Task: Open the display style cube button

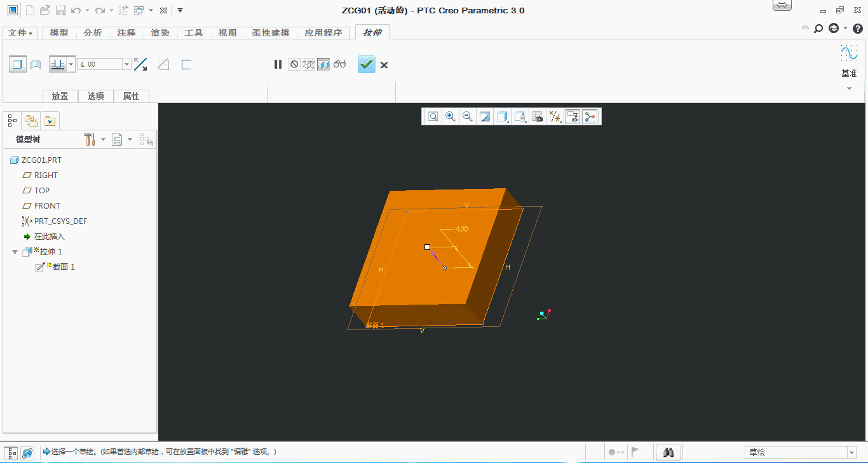Action: coord(503,116)
